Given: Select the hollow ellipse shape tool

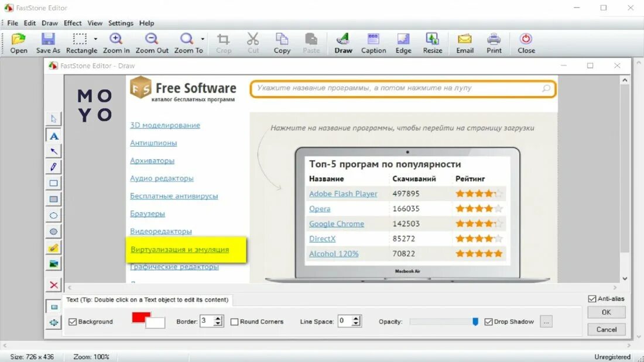Looking at the screenshot, I should point(53,215).
